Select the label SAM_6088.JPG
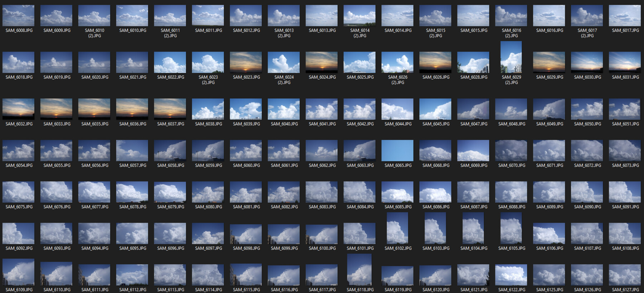644x293 pixels. click(512, 207)
